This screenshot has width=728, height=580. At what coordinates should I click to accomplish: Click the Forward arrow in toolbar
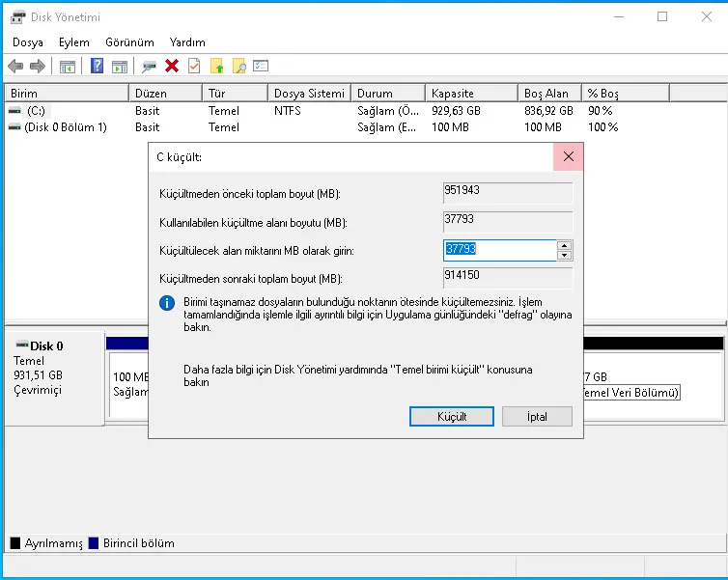[37, 67]
